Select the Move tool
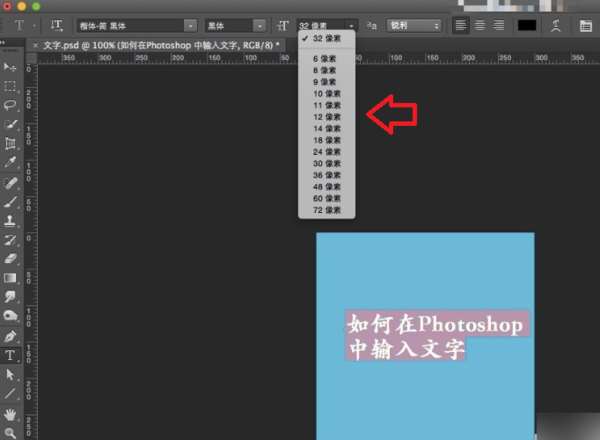Viewport: 600px width, 440px height. 10,67
